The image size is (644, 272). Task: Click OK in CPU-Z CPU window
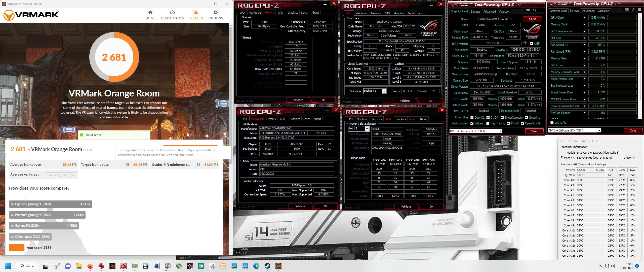click(430, 101)
